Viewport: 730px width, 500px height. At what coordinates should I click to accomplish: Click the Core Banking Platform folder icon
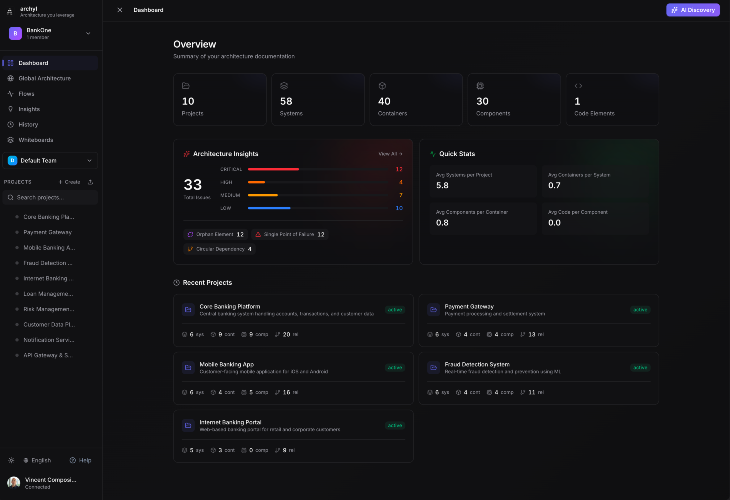[188, 310]
